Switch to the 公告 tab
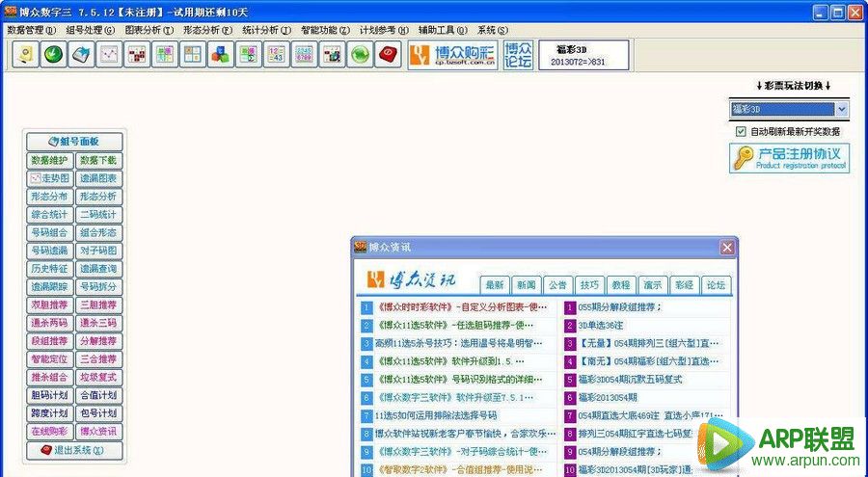868x477 pixels. (558, 285)
